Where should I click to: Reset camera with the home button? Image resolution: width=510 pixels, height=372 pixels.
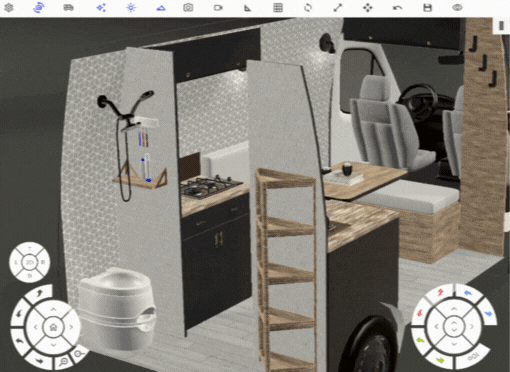[x=53, y=327]
